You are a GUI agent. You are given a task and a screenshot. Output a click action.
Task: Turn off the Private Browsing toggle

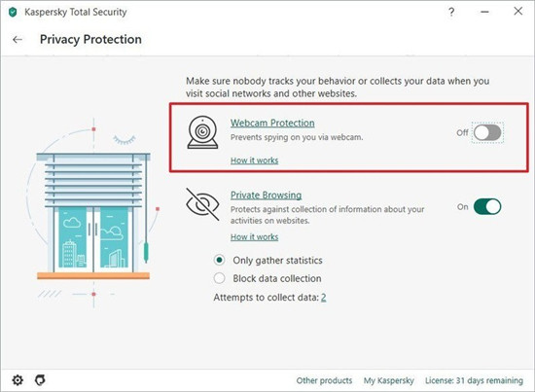point(487,207)
